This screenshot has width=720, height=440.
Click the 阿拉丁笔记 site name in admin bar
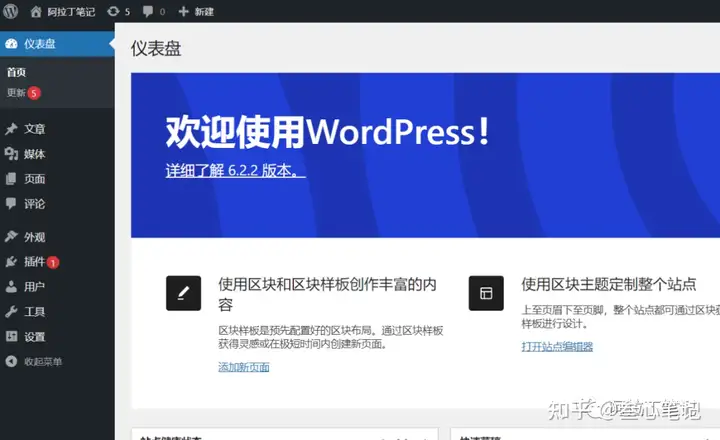[71, 12]
